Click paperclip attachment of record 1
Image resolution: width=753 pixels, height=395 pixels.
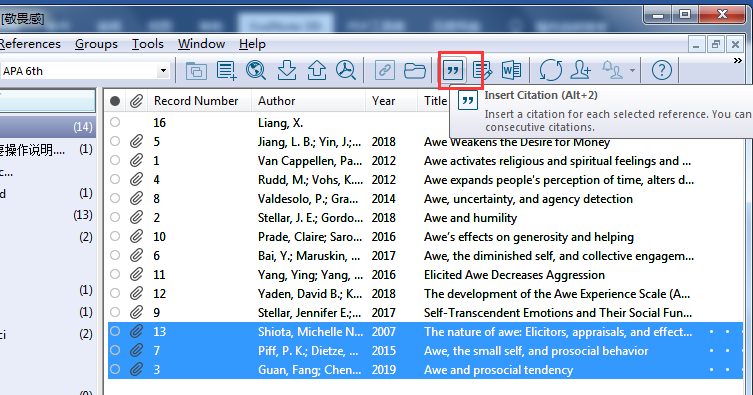click(136, 160)
